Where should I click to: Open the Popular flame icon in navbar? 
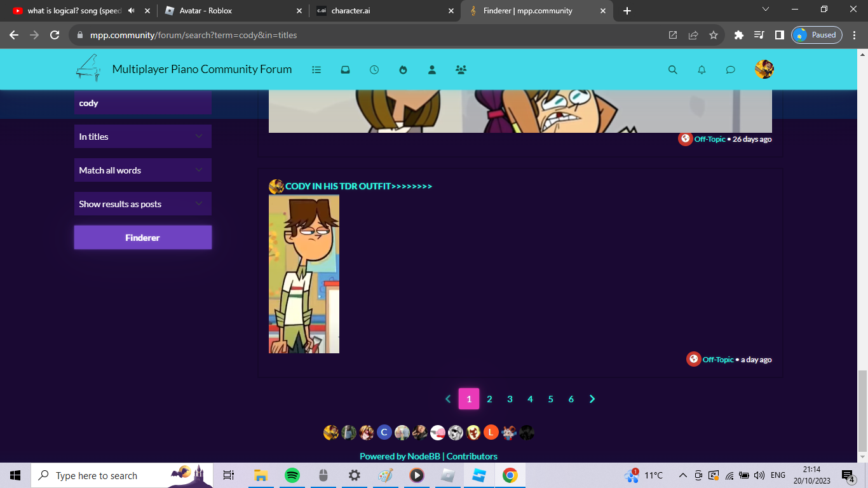403,70
